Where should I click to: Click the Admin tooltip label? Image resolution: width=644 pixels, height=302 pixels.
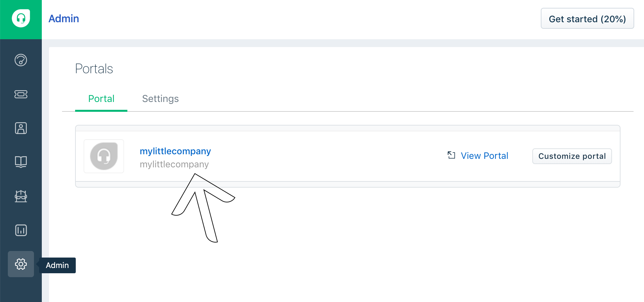coord(57,265)
